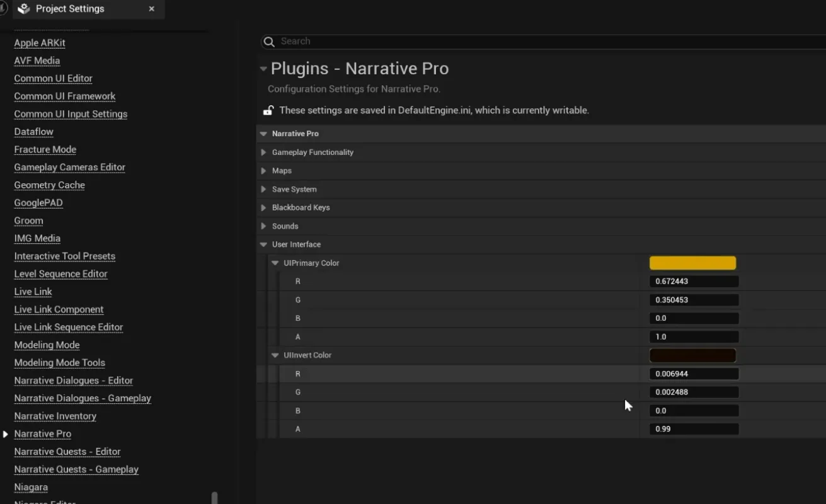Viewport: 826px width, 504px height.
Task: Open Narrative Dialogues - Editor settings
Action: coord(73,381)
